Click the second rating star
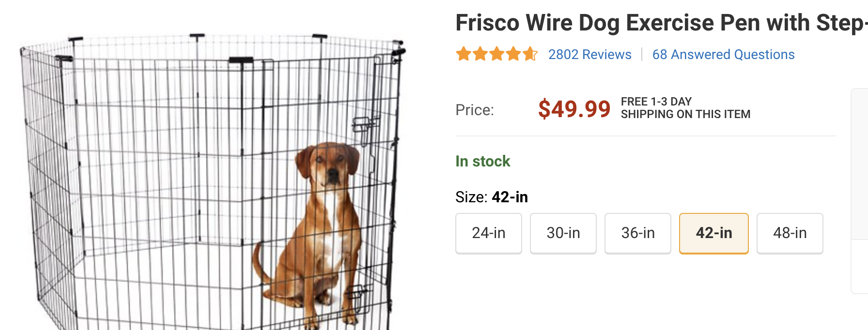This screenshot has height=330, width=868. click(x=480, y=54)
